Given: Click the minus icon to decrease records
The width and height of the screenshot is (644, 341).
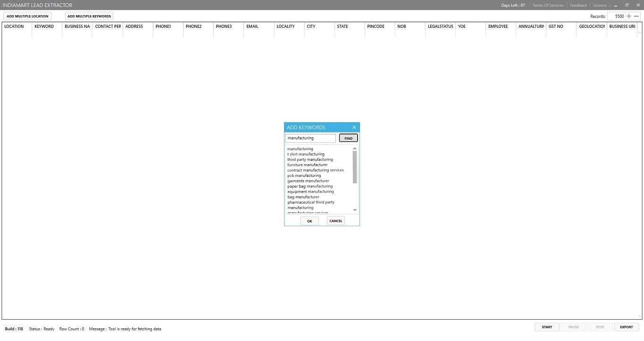Looking at the screenshot, I should (636, 16).
